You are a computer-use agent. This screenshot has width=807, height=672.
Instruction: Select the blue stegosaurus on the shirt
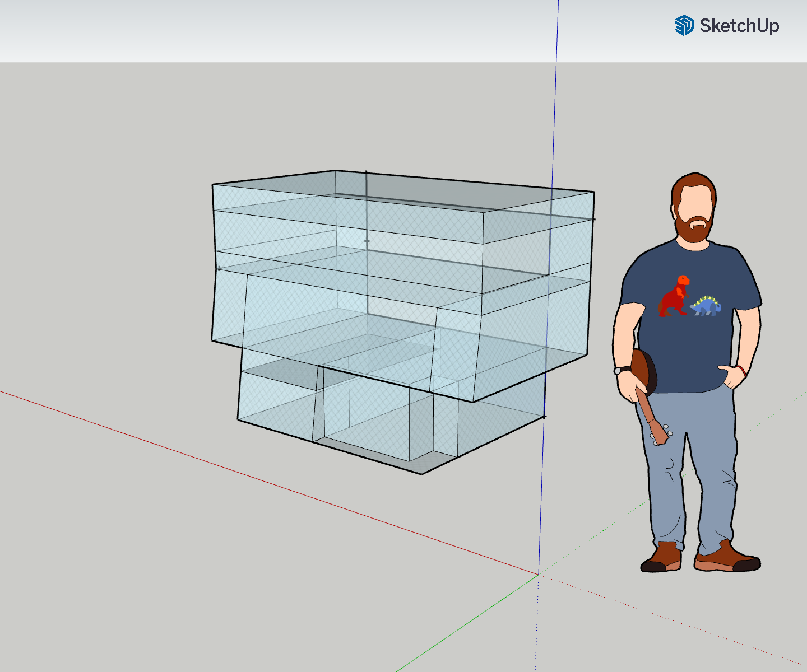[706, 306]
